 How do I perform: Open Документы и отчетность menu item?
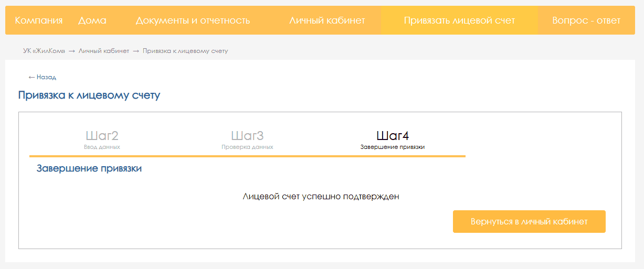pyautogui.click(x=193, y=20)
